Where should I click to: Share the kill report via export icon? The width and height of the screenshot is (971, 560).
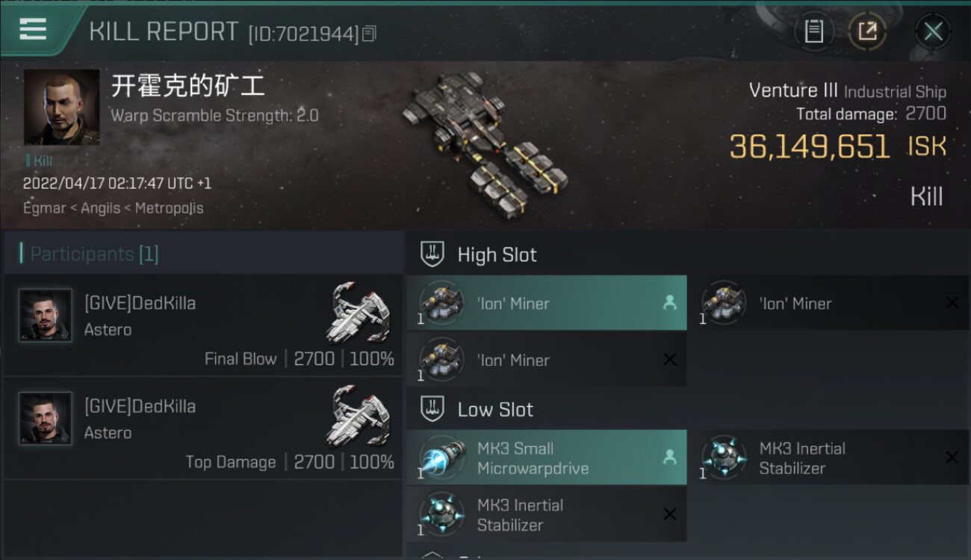(x=867, y=31)
